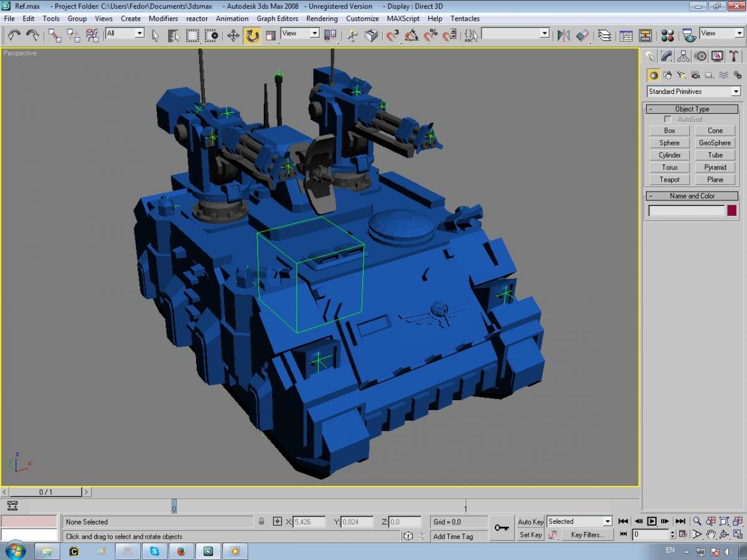The image size is (747, 560).
Task: Toggle the selection lock icon
Action: [x=261, y=522]
